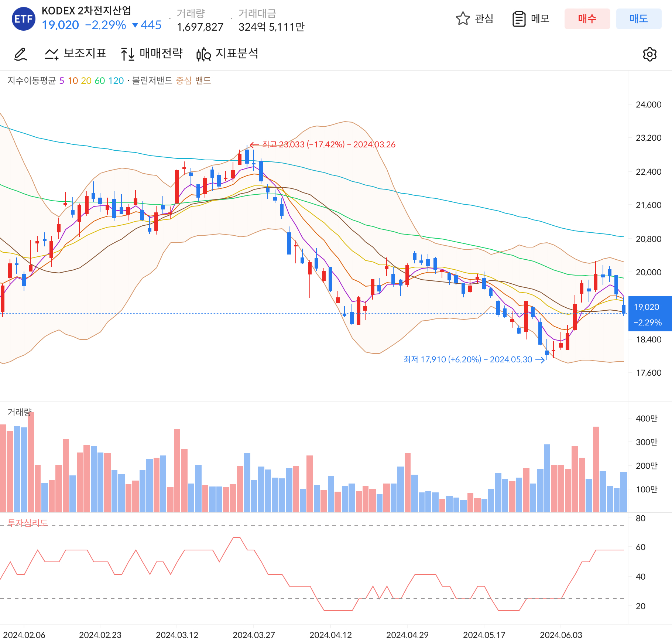The width and height of the screenshot is (672, 642).
Task: Select moving average period 20 legend
Action: (86, 81)
